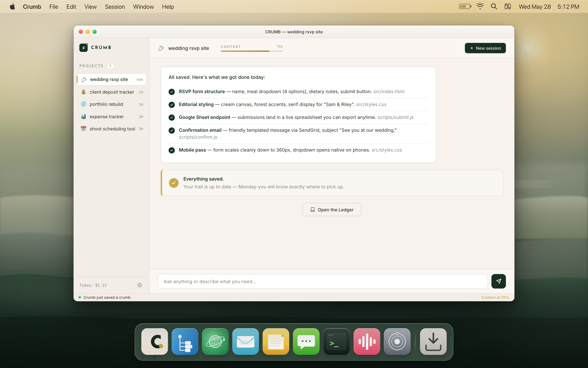The height and width of the screenshot is (368, 588).
Task: Select the portfolio rebuild project
Action: coord(112,104)
